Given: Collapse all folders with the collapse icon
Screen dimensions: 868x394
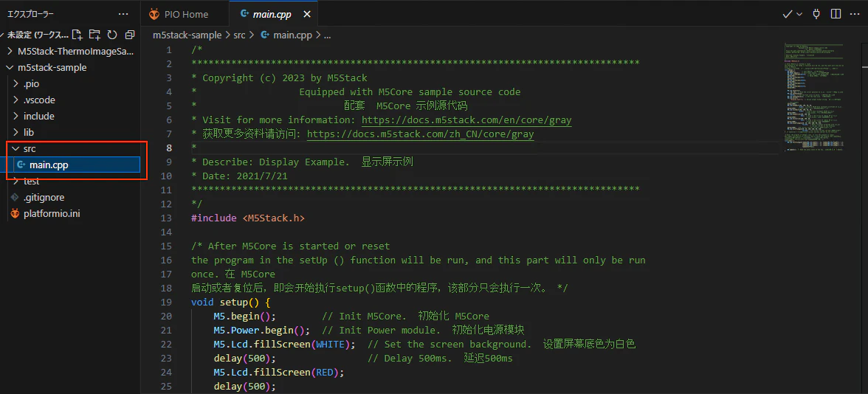Looking at the screenshot, I should tap(130, 34).
